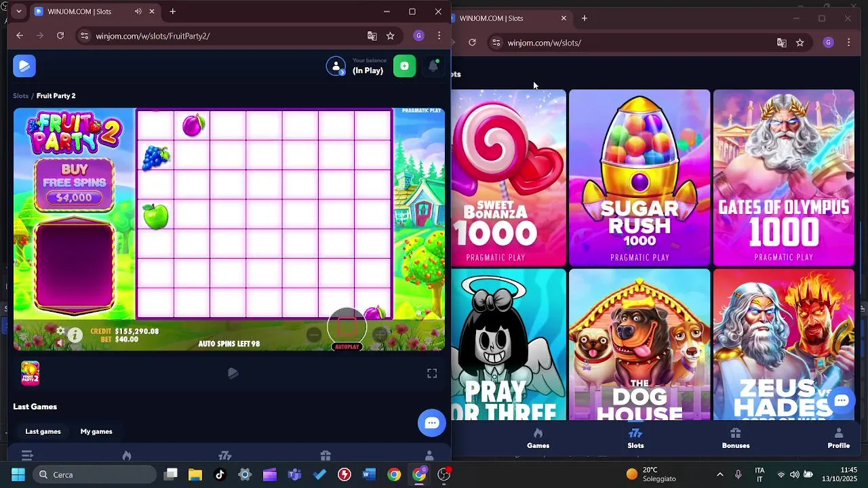Close the WINJOM tab in right window
This screenshot has width=868, height=488.
(564, 18)
